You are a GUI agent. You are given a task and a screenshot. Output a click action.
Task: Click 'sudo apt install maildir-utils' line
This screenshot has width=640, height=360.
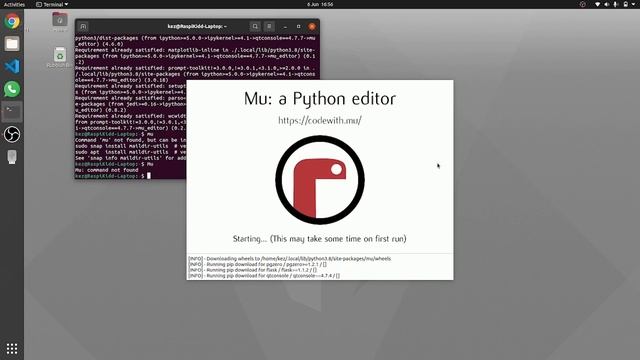point(131,152)
